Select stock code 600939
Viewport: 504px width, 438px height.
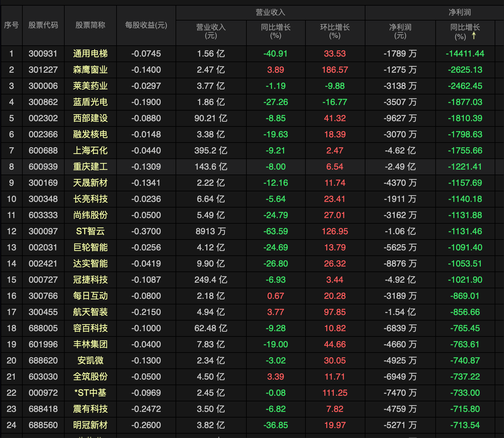tap(43, 167)
